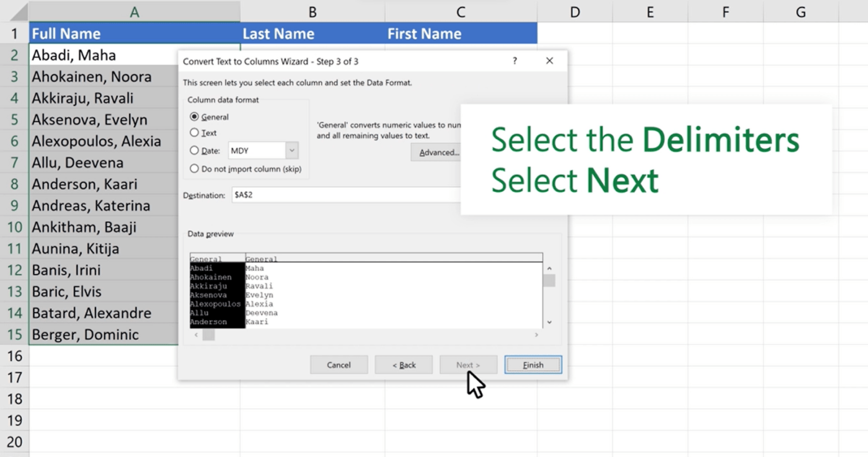Viewport: 868px width, 457px height.
Task: Click cell containing Akkiraju, Ravali
Action: point(103,98)
